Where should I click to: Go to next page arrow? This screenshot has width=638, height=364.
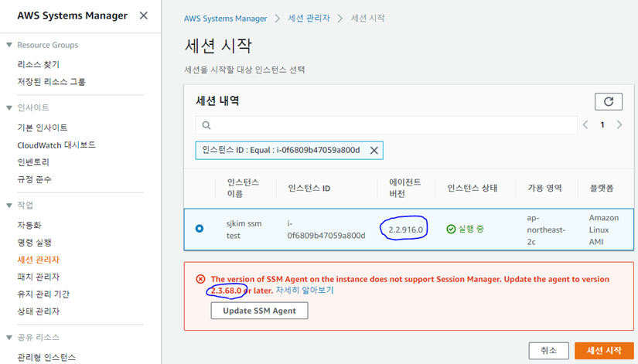[619, 125]
